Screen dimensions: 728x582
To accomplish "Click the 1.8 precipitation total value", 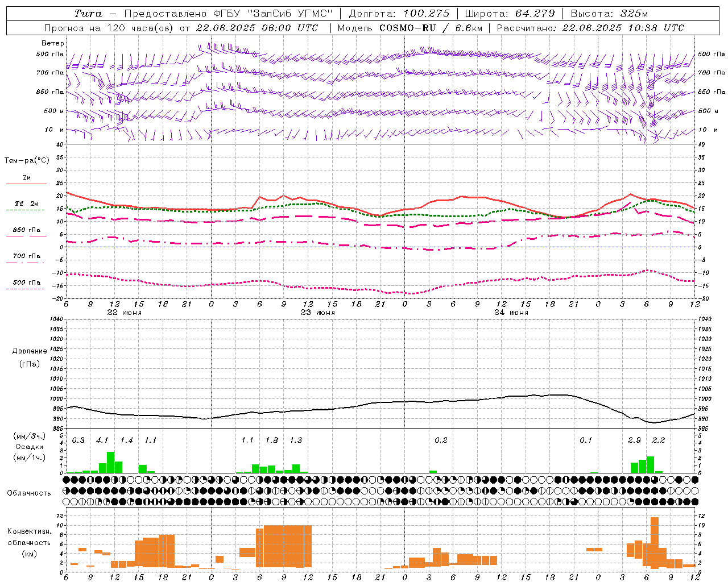I will coord(272,440).
